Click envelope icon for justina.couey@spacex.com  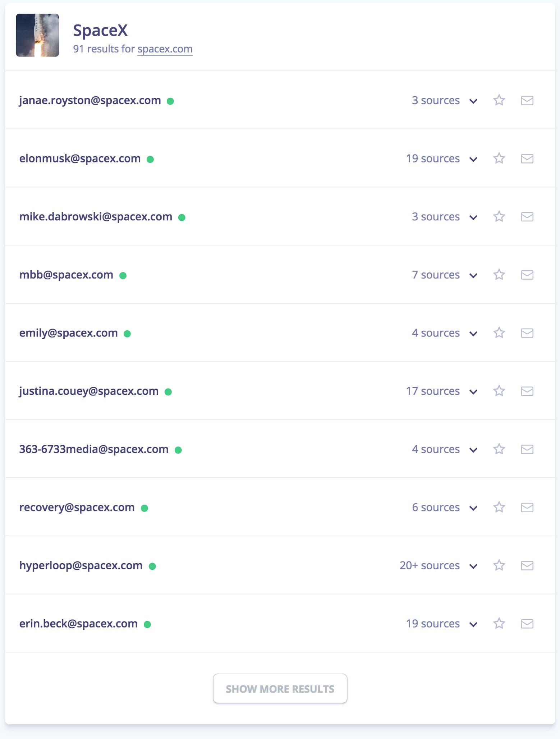pos(527,391)
